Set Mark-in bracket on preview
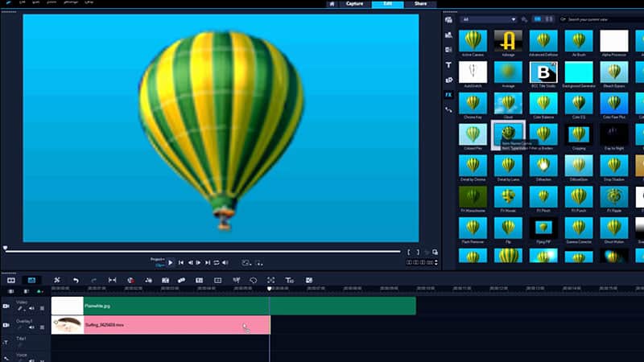 point(409,252)
